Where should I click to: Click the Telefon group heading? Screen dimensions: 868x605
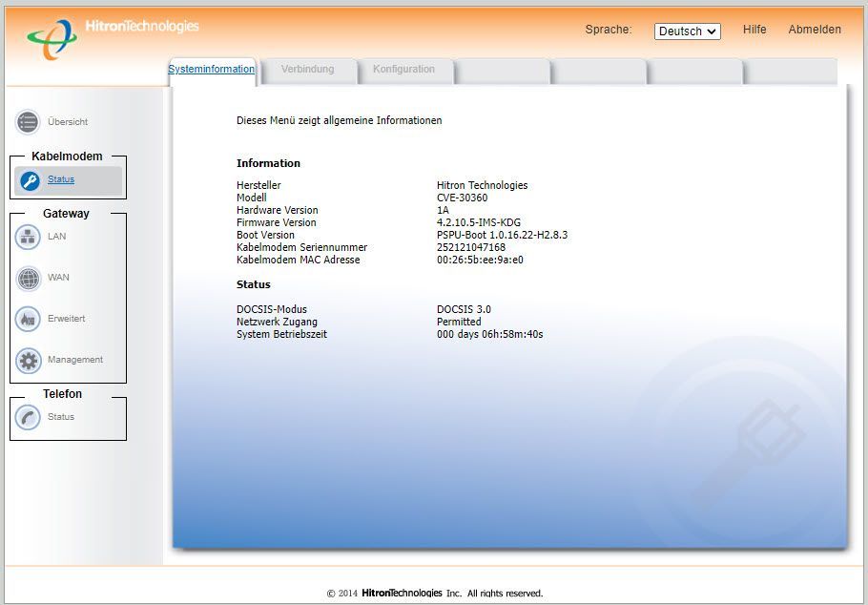pos(63,394)
